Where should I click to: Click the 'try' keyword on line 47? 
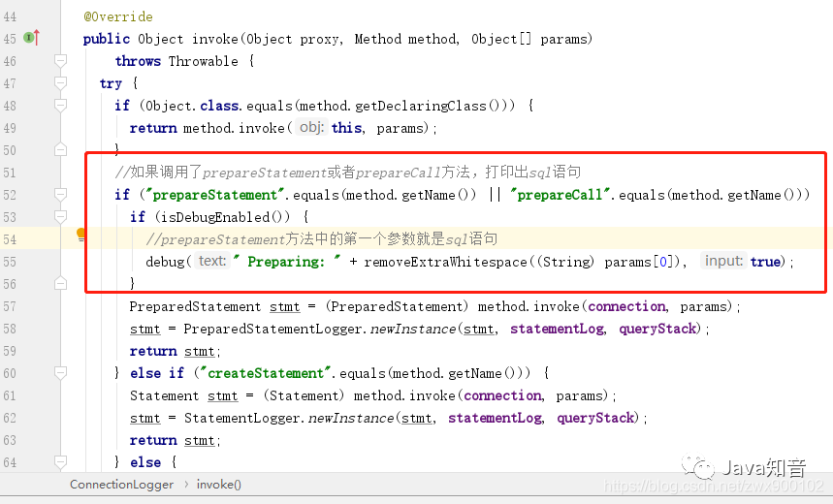coord(111,84)
